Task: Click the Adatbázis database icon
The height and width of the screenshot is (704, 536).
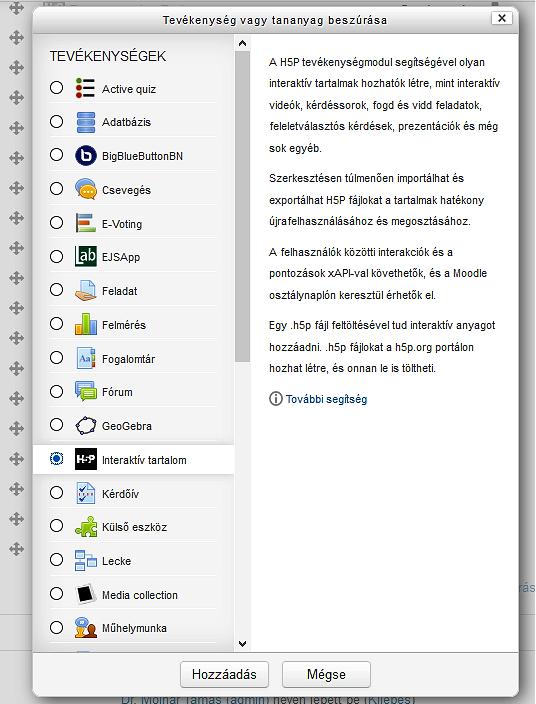Action: 85,122
